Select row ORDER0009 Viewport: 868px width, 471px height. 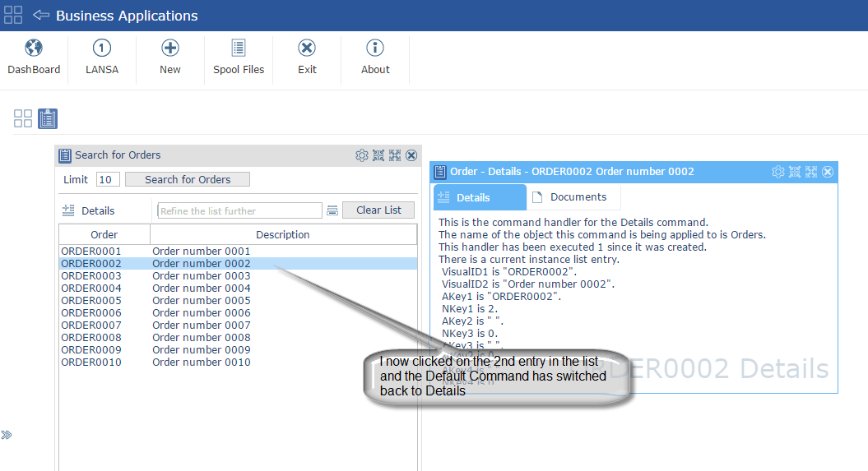click(238, 350)
